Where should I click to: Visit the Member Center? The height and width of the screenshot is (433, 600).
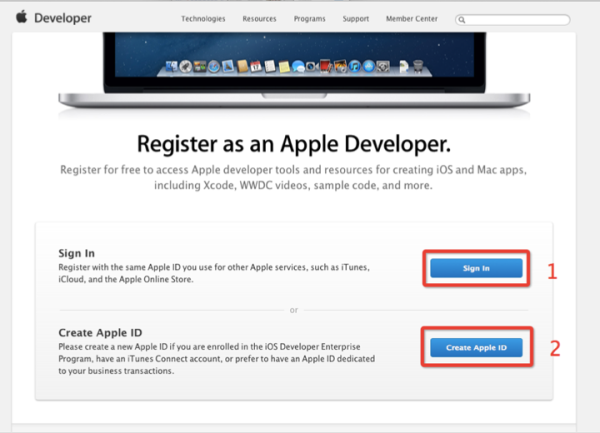(x=412, y=19)
